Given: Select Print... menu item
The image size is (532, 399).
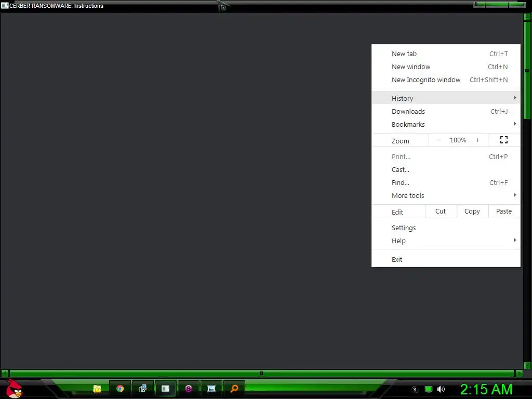Looking at the screenshot, I should tap(446, 156).
